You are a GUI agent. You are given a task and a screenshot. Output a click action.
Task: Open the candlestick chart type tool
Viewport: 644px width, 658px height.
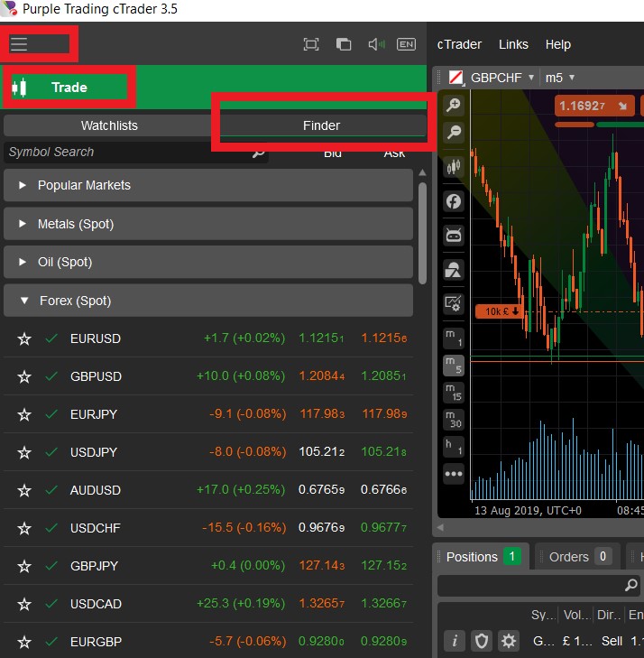click(x=453, y=166)
